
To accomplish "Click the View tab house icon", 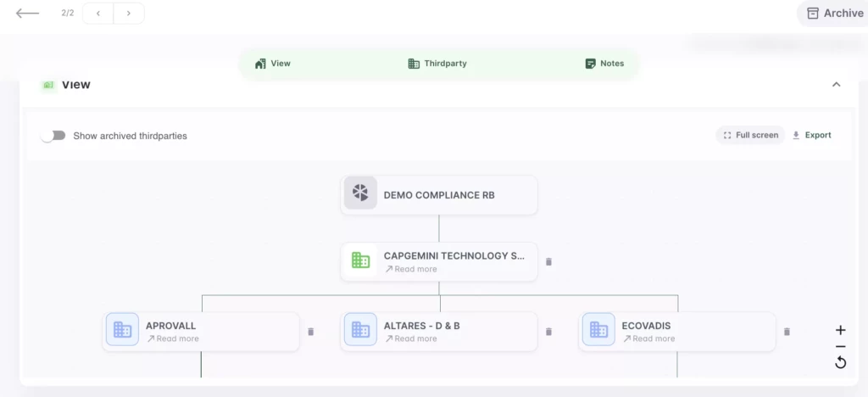I will pyautogui.click(x=260, y=64).
